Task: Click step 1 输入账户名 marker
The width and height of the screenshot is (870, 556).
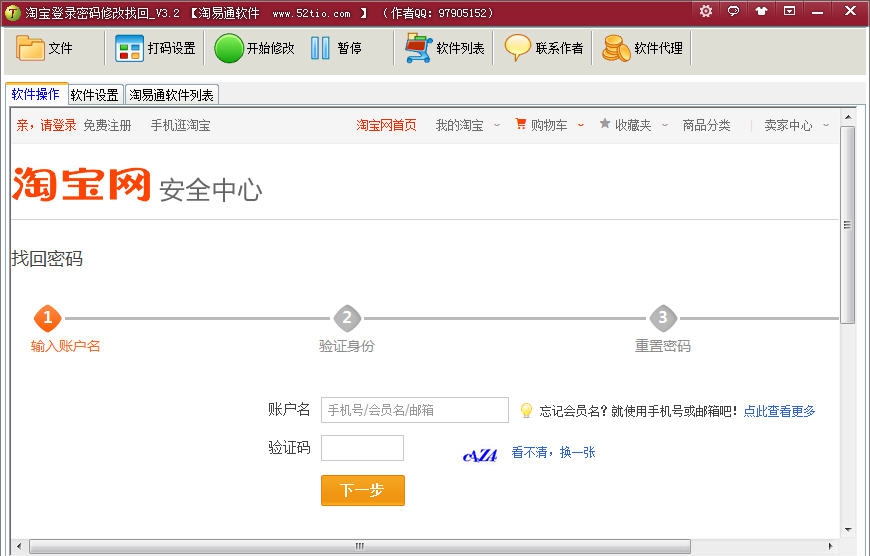Action: tap(48, 318)
